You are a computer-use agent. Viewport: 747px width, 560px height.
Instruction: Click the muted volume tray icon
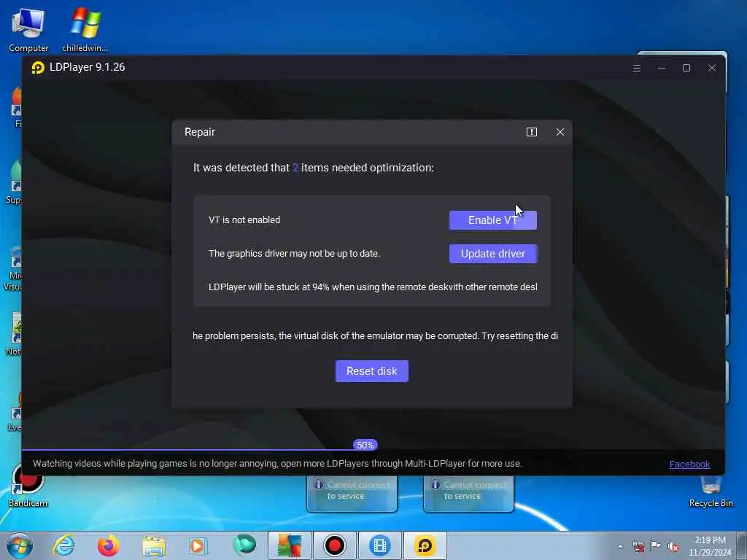click(673, 547)
